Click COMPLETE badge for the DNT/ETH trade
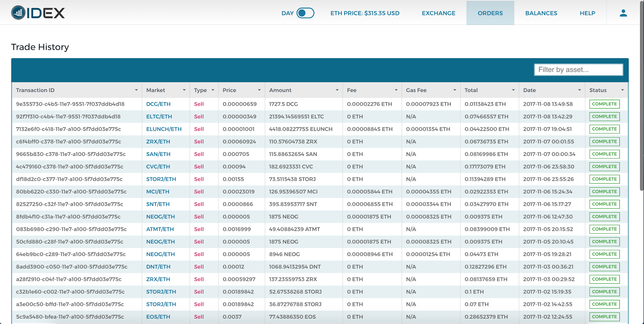The height and width of the screenshot is (324, 644). tap(604, 267)
